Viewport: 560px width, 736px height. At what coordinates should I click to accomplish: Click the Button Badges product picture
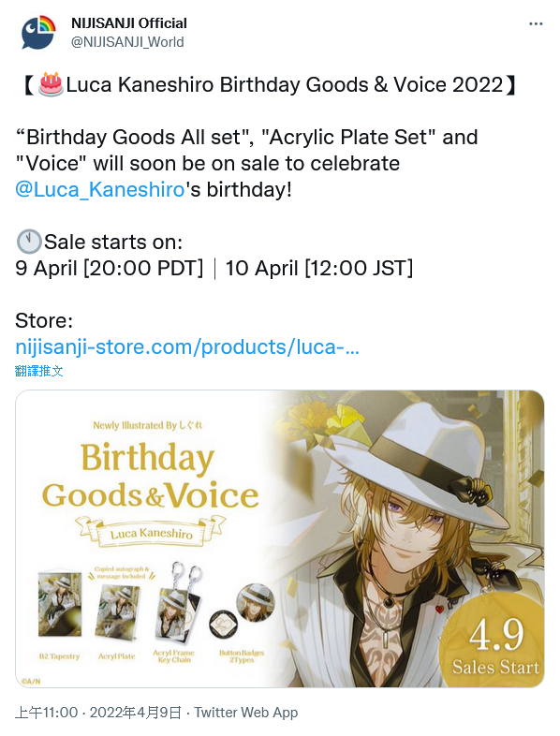tap(242, 610)
